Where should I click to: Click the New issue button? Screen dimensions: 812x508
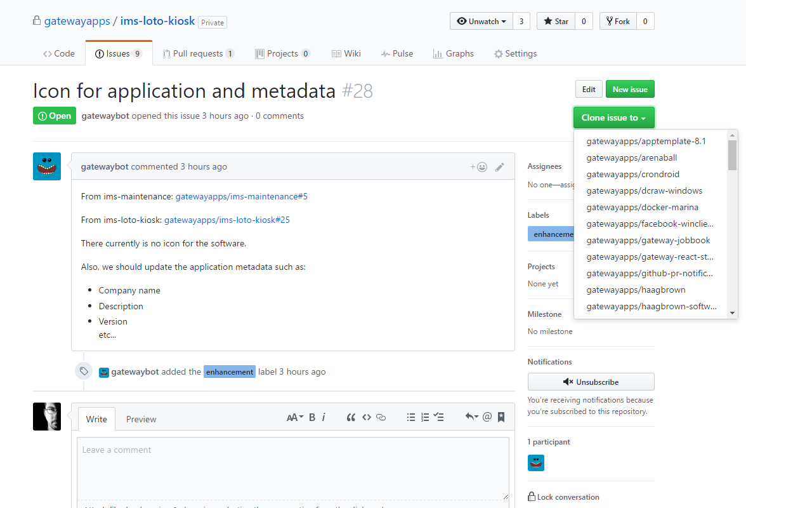630,89
